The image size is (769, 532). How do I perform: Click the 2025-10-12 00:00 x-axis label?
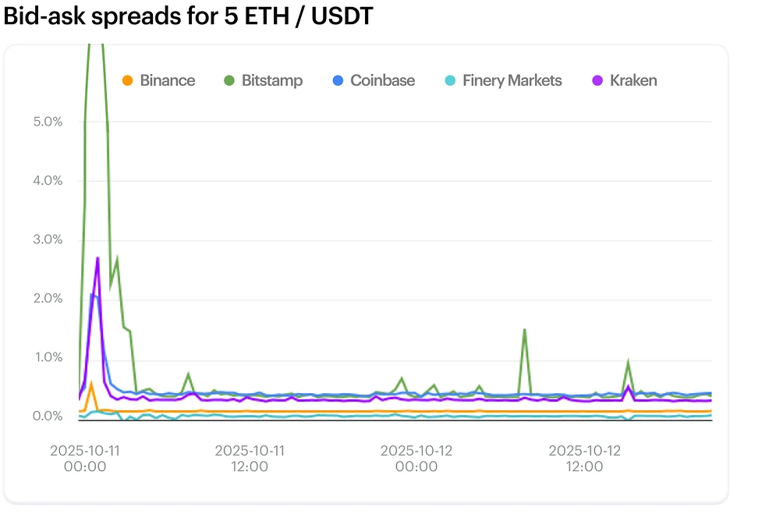click(416, 459)
